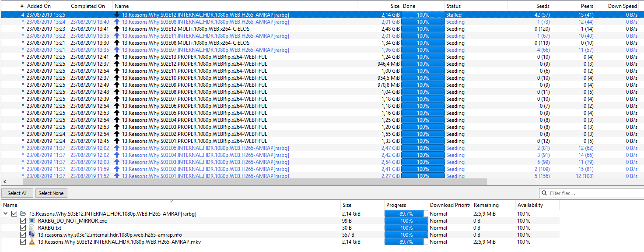This screenshot has height=252, width=644.
Task: Sort files by the Remaining column header
Action: click(493, 205)
